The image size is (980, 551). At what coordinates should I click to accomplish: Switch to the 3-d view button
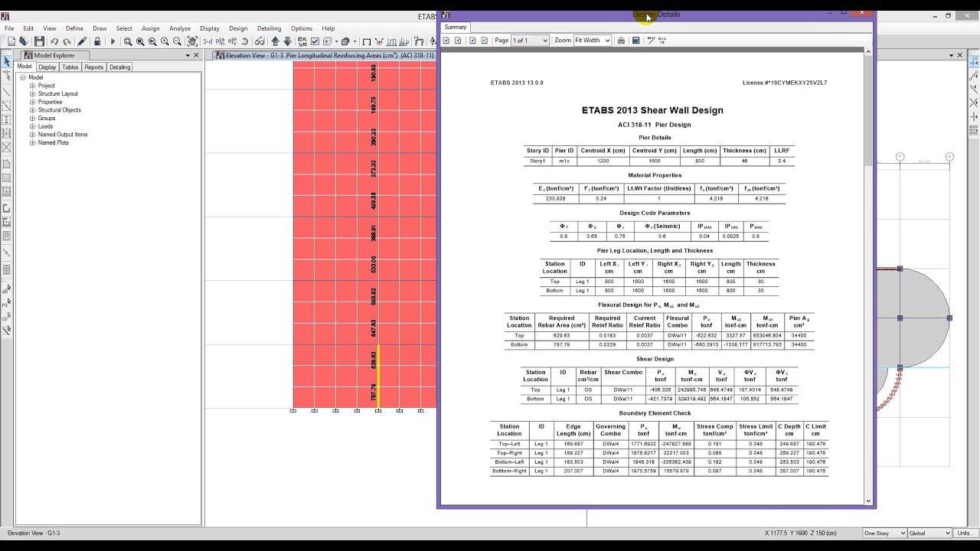coord(207,41)
